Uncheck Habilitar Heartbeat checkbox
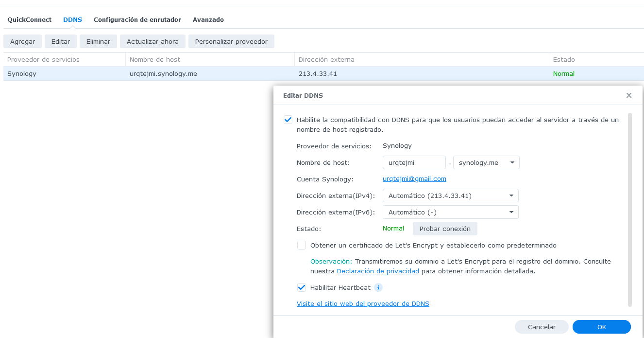 tap(302, 287)
